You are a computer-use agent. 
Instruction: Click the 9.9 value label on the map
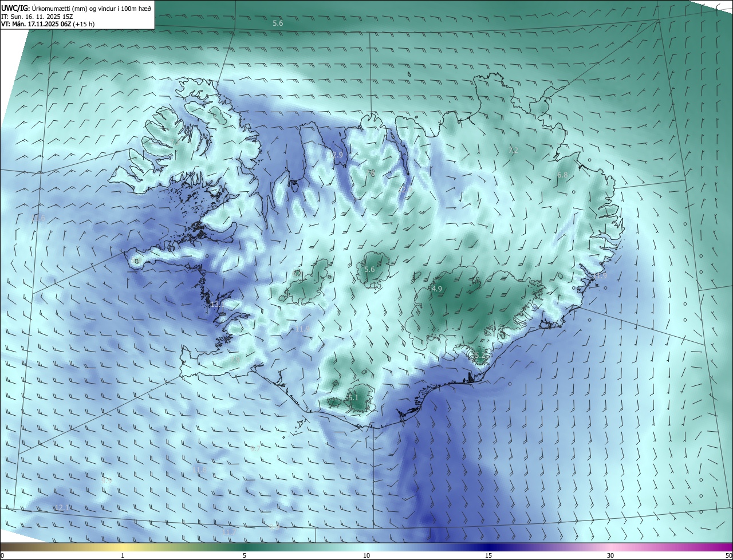[107, 481]
